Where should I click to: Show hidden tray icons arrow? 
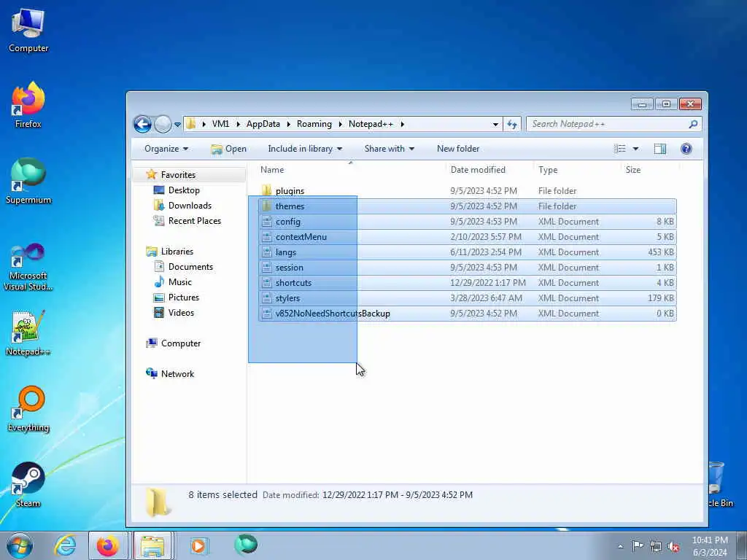[620, 546]
